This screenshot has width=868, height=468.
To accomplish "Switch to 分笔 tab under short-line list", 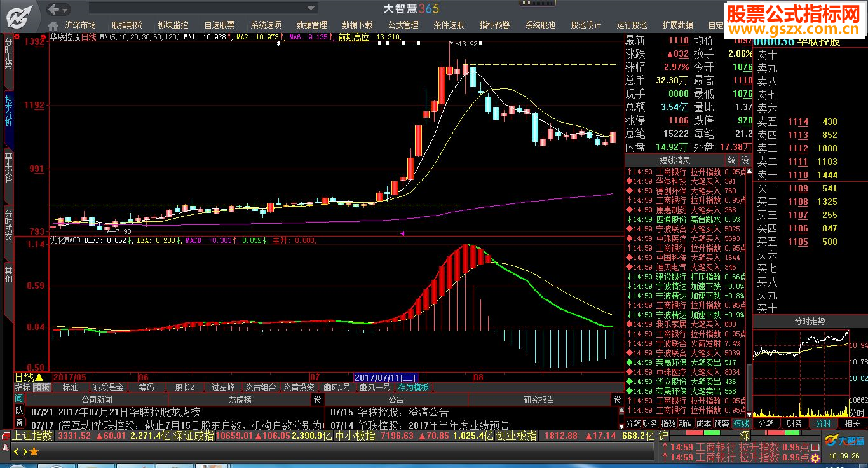I will coord(634,423).
